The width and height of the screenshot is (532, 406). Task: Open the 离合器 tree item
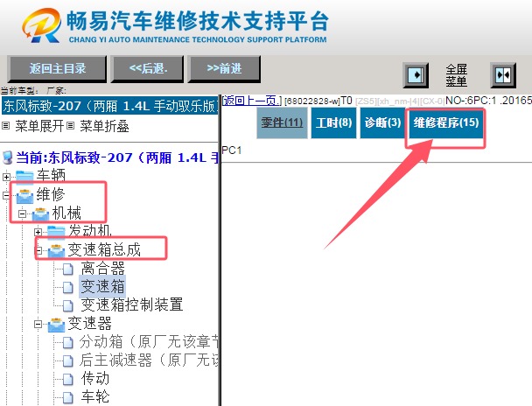point(102,269)
